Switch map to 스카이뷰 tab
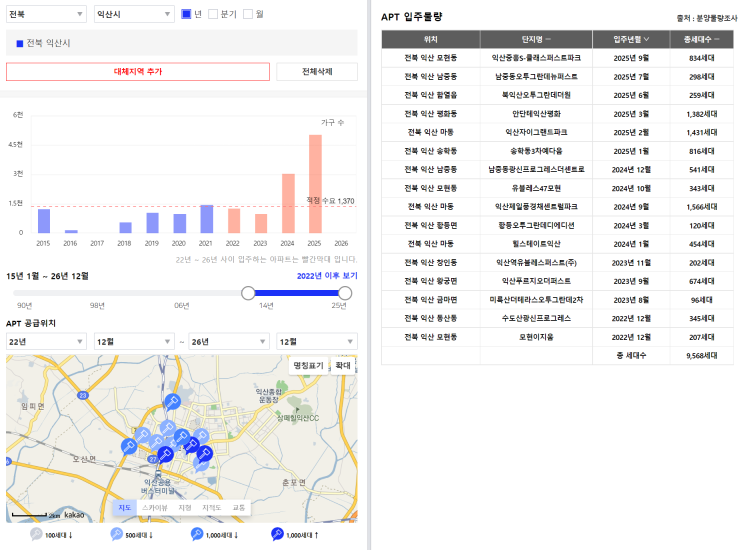The image size is (743, 550). pyautogui.click(x=155, y=507)
